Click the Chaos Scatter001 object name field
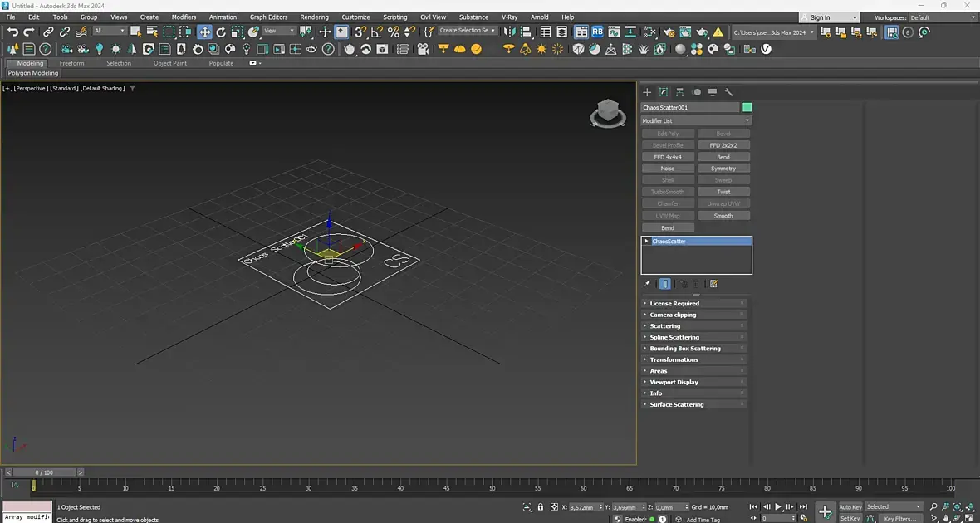The width and height of the screenshot is (980, 523). pyautogui.click(x=689, y=108)
